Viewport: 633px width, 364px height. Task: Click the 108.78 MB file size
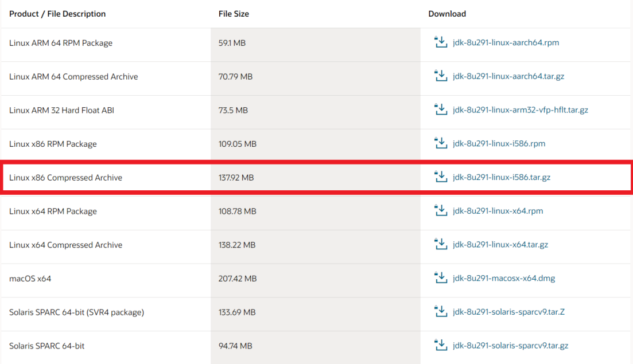coord(238,211)
